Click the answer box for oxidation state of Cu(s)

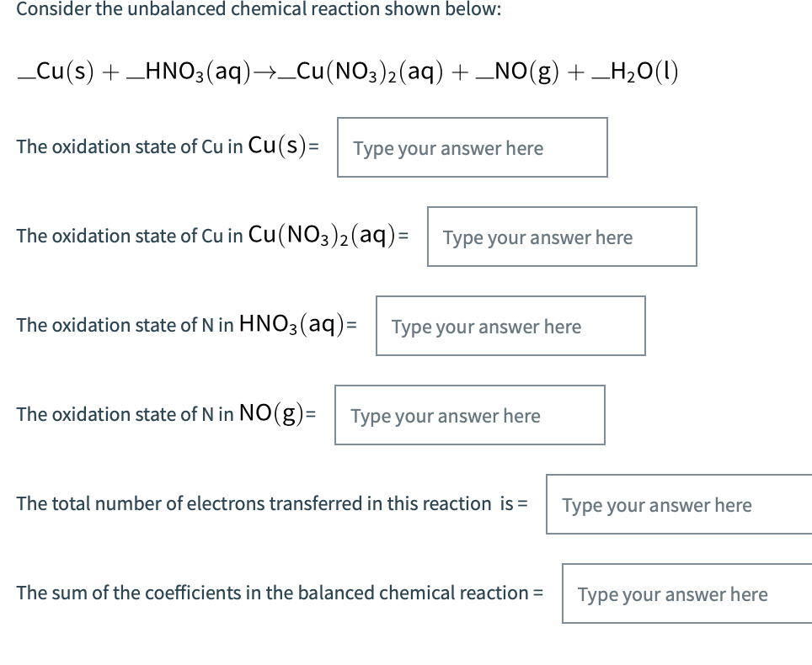coord(472,148)
